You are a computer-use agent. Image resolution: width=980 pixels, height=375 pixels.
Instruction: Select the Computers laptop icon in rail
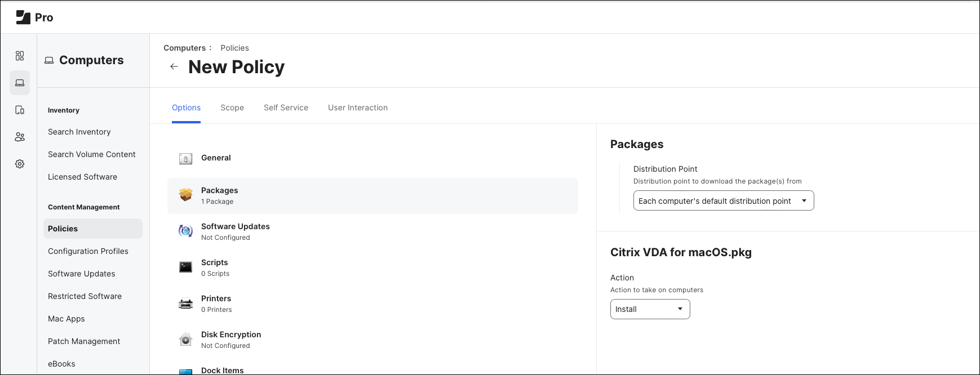click(20, 83)
